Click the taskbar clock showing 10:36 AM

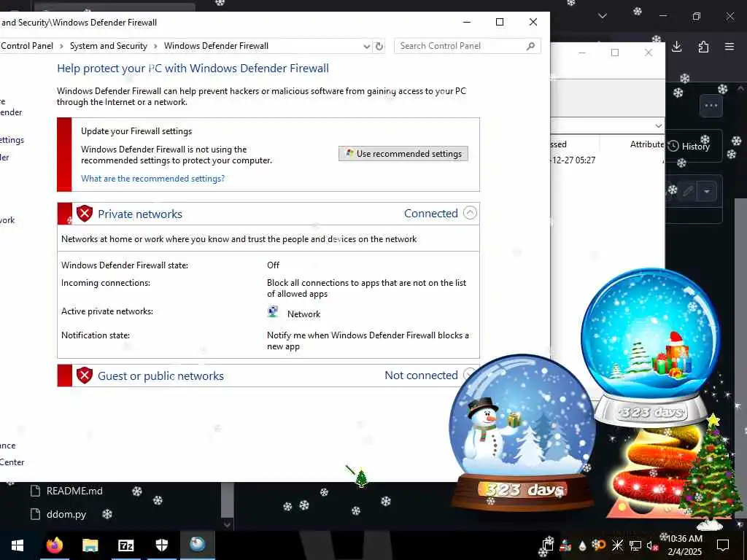tap(684, 545)
